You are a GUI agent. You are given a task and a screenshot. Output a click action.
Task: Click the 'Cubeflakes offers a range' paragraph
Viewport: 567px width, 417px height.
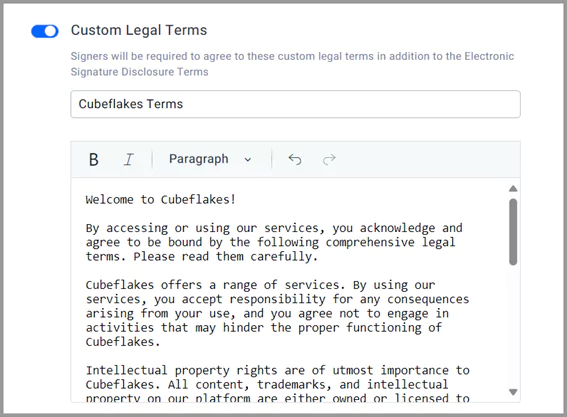[x=277, y=313]
